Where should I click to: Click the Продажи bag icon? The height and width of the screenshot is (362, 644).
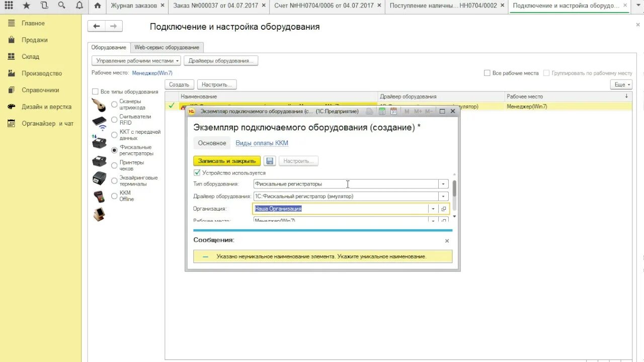tap(11, 40)
